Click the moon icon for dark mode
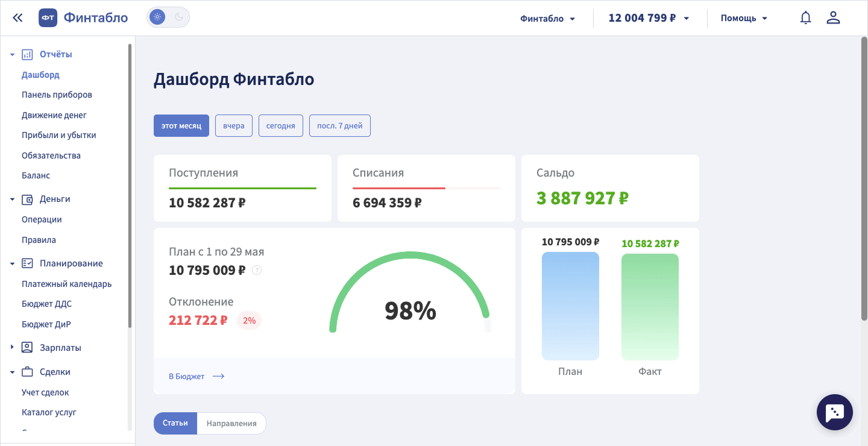Screen dimensions: 868x446 click(179, 17)
